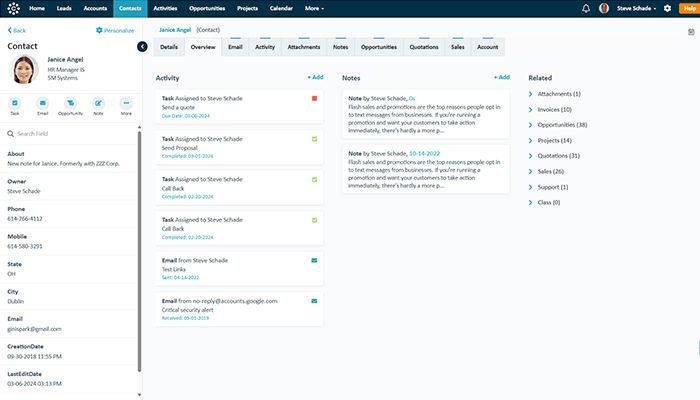Image resolution: width=700 pixels, height=400 pixels.
Task: Click + Add in the Notes section
Action: click(x=502, y=77)
